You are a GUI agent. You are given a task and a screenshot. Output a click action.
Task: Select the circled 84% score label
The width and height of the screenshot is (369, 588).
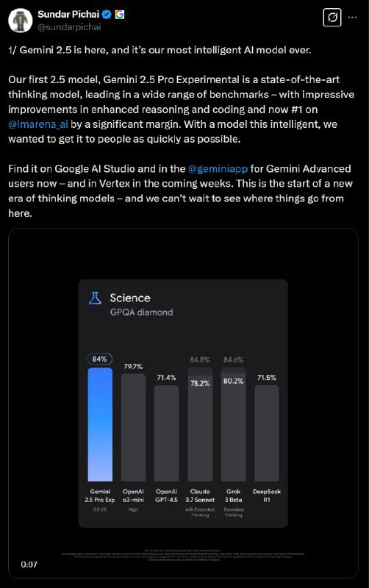click(100, 359)
